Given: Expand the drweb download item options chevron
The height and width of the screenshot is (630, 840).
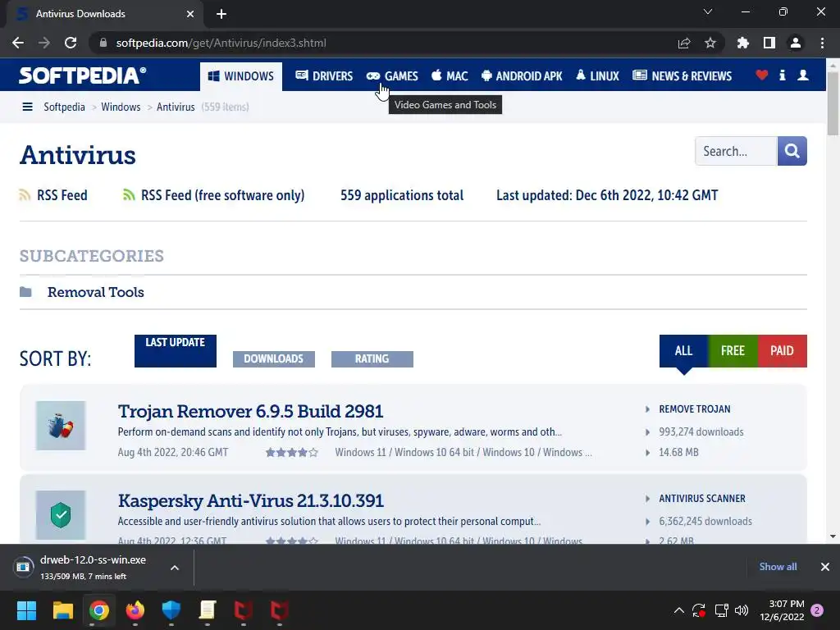Looking at the screenshot, I should 175,568.
